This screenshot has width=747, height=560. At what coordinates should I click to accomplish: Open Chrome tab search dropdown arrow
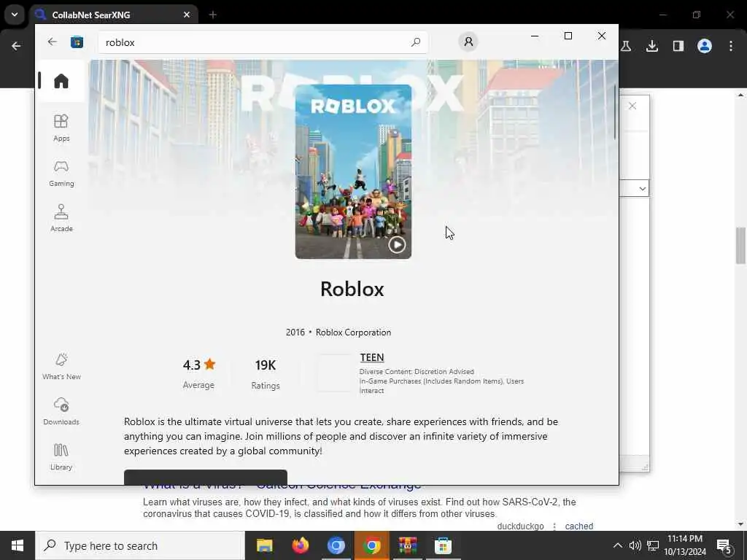[x=15, y=15]
